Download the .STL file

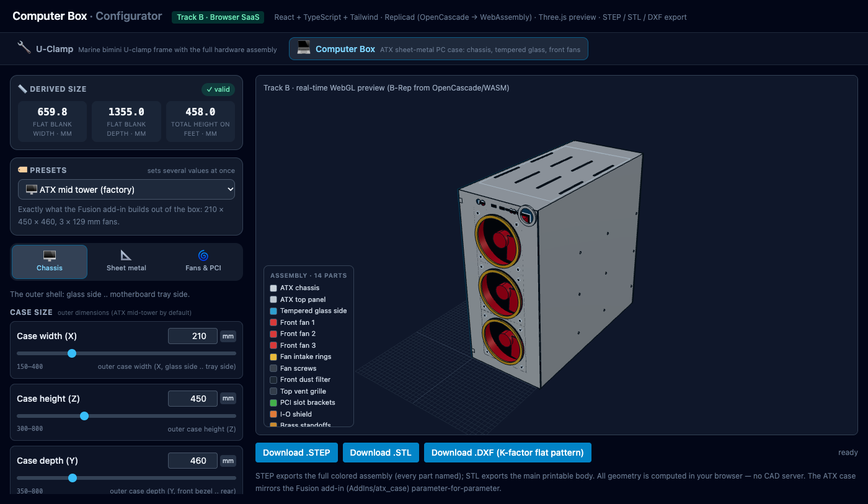click(381, 453)
